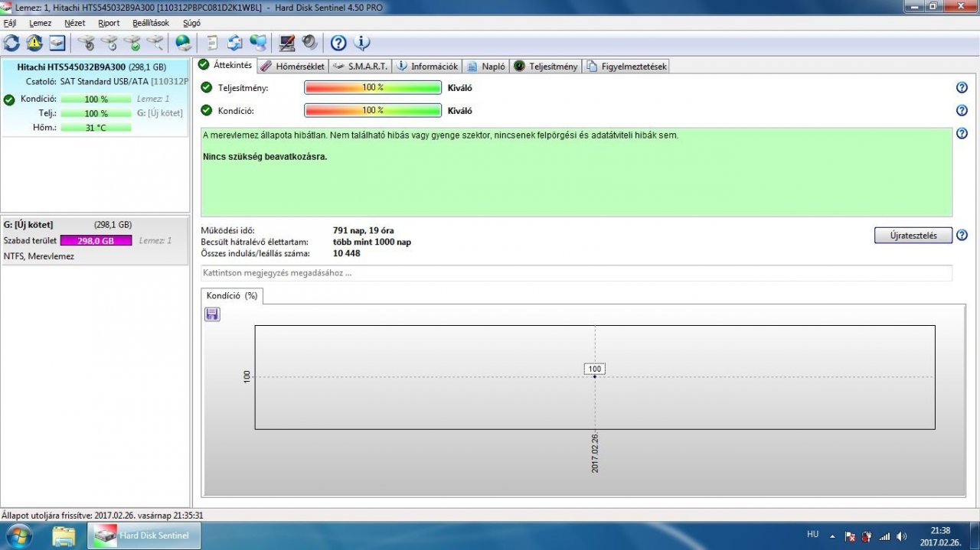Image resolution: width=980 pixels, height=550 pixels.
Task: Click the left panel Telj. 100 % green bar
Action: (x=96, y=113)
